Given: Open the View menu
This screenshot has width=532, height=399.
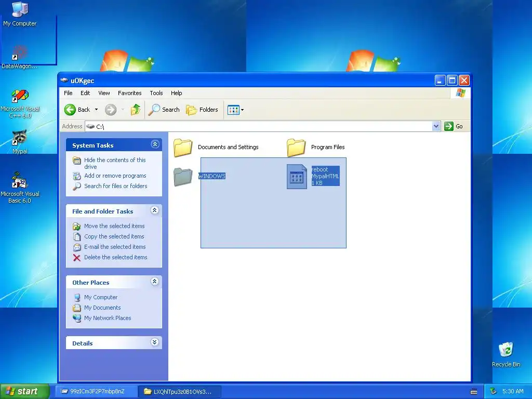Looking at the screenshot, I should click(x=104, y=93).
